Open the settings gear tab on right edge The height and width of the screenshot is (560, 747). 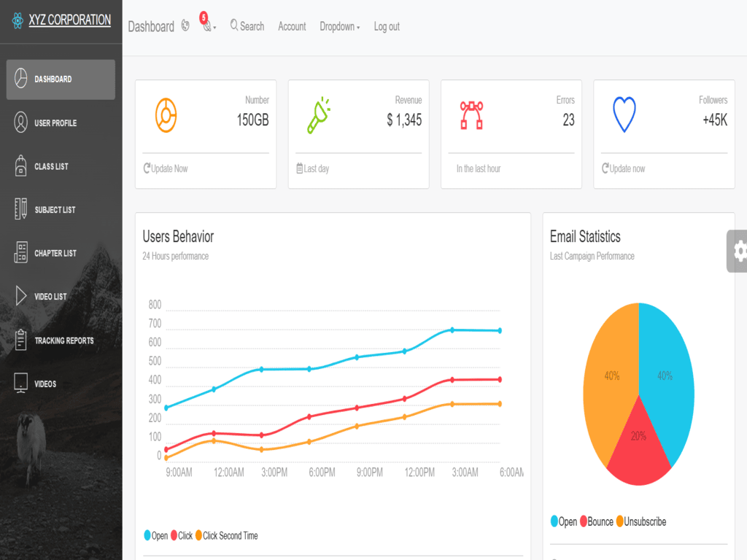click(739, 251)
